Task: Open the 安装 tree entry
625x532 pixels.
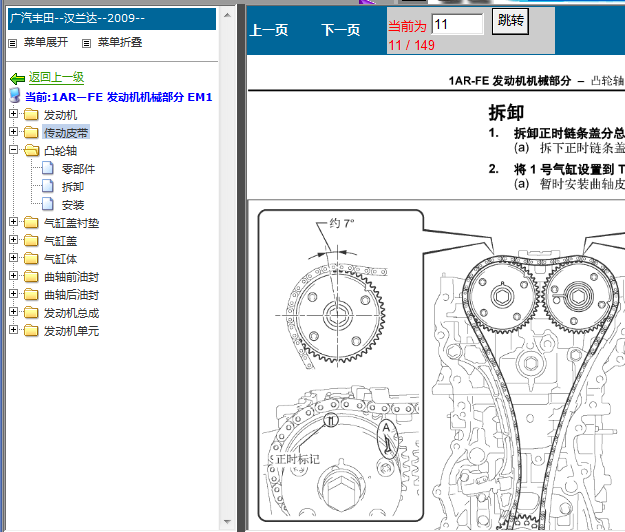Action: coord(73,205)
